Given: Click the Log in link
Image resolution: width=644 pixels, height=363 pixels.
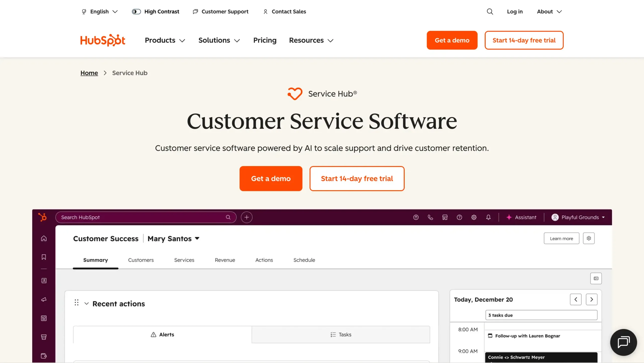Looking at the screenshot, I should coord(515,12).
